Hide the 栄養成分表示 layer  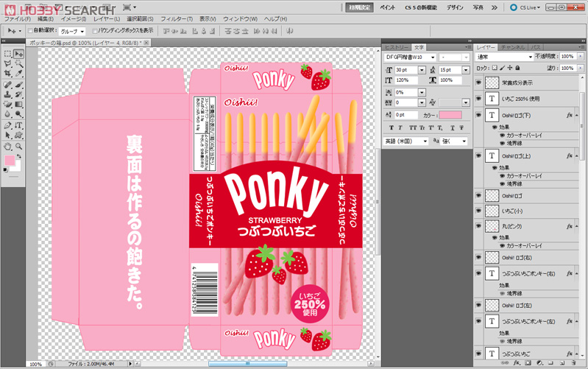point(478,82)
